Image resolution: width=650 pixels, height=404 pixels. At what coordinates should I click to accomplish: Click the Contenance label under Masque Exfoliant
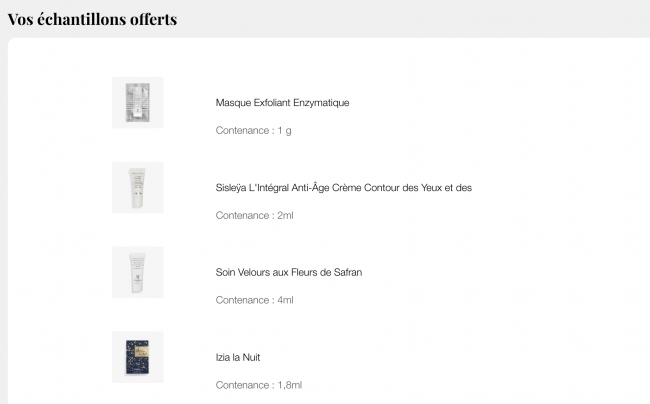tap(243, 131)
